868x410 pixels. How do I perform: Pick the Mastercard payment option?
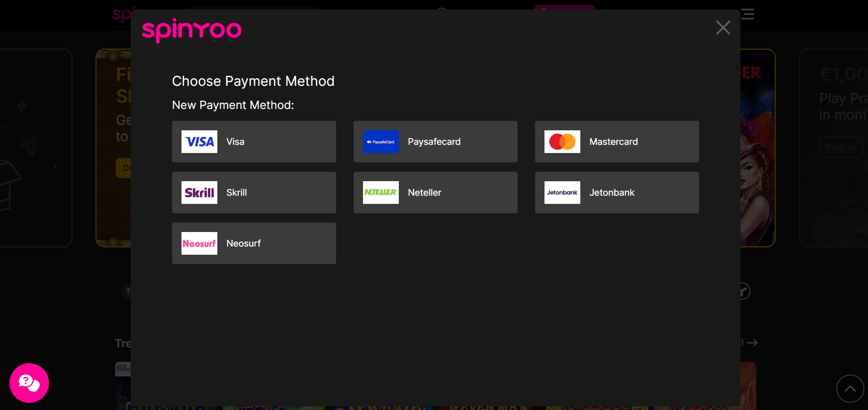point(617,142)
